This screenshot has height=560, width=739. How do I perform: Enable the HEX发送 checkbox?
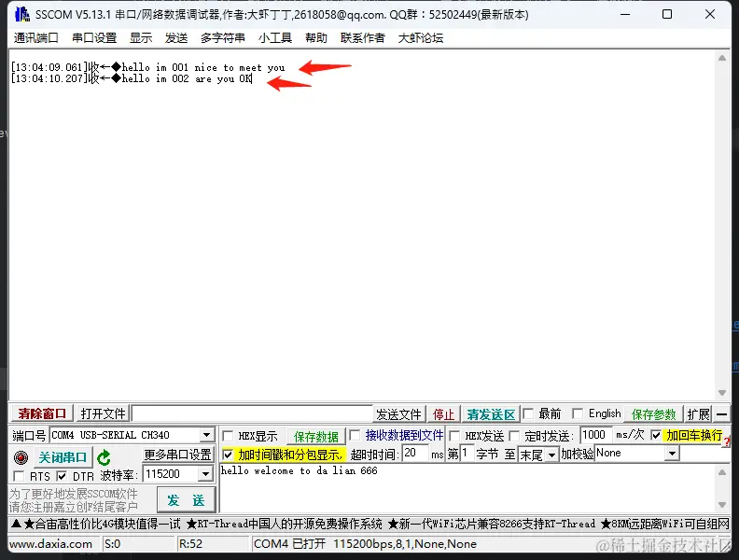(454, 436)
